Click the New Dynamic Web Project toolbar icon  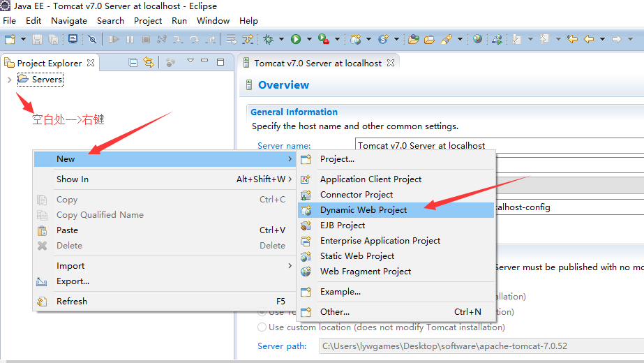[x=356, y=40]
